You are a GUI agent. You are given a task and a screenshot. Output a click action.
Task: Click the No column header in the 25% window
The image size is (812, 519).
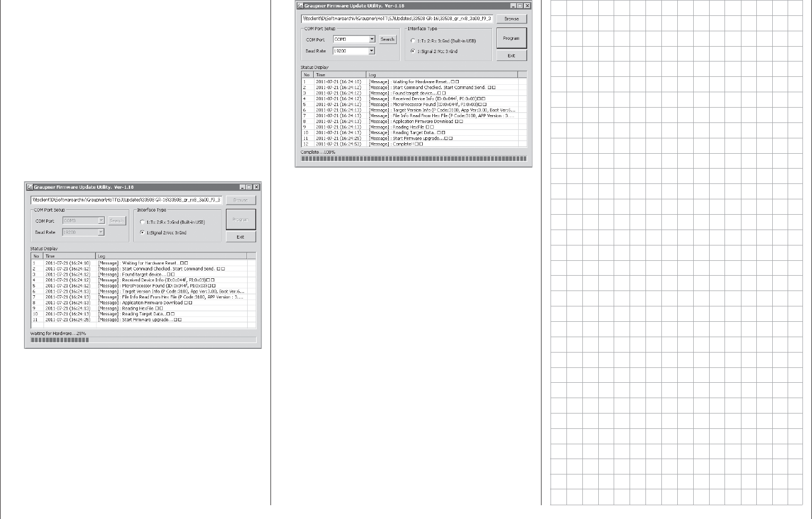click(x=37, y=256)
